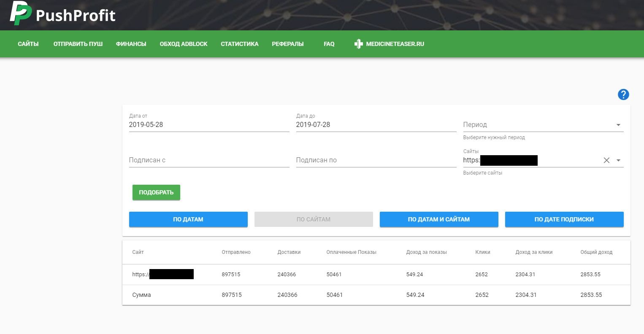
Task: Show statistics ПО ДАТАМ
Action: (x=188, y=219)
